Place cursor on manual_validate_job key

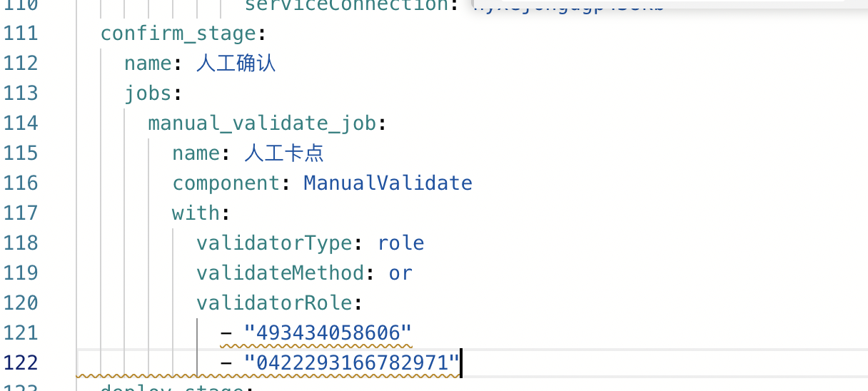point(262,123)
